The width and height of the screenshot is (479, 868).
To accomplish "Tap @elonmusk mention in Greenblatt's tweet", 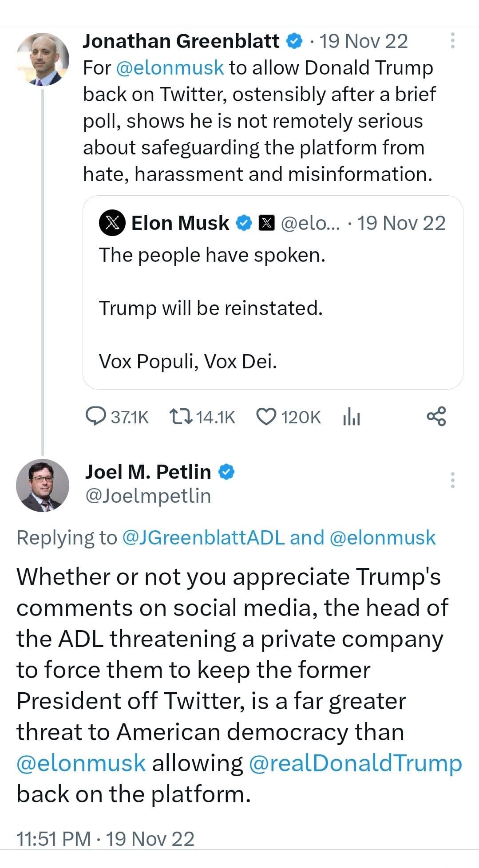I will (170, 68).
